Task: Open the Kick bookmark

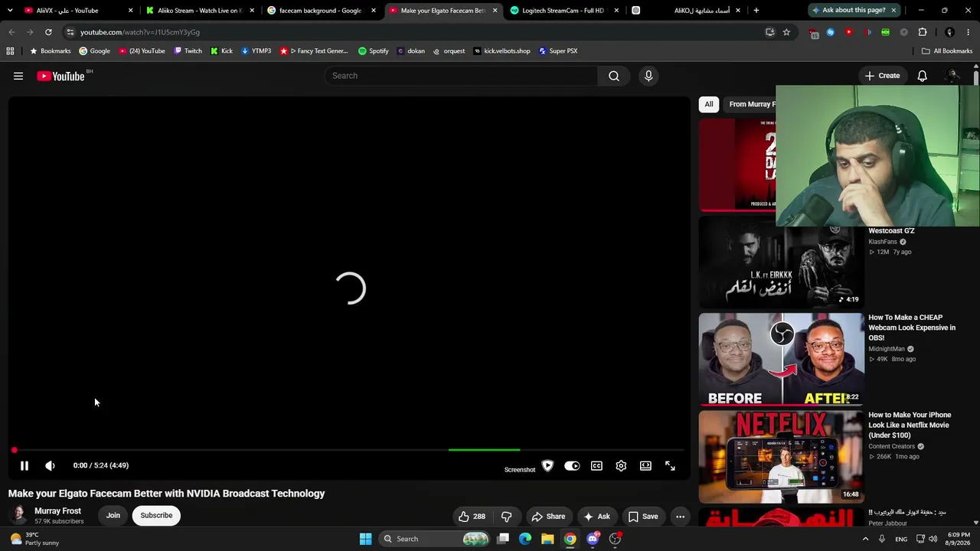Action: (221, 51)
